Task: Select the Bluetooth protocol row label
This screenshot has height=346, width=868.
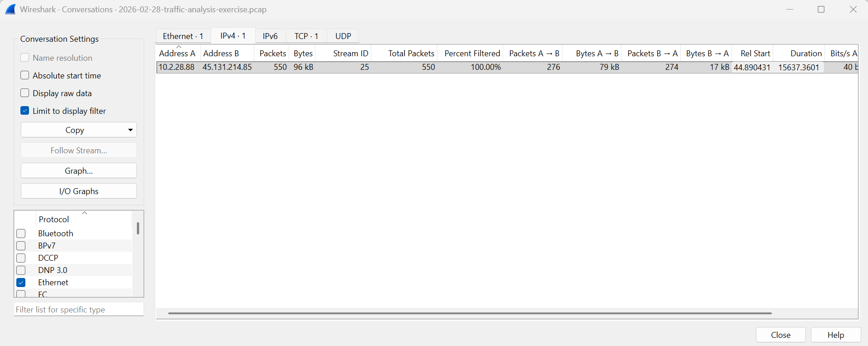Action: coord(56,234)
